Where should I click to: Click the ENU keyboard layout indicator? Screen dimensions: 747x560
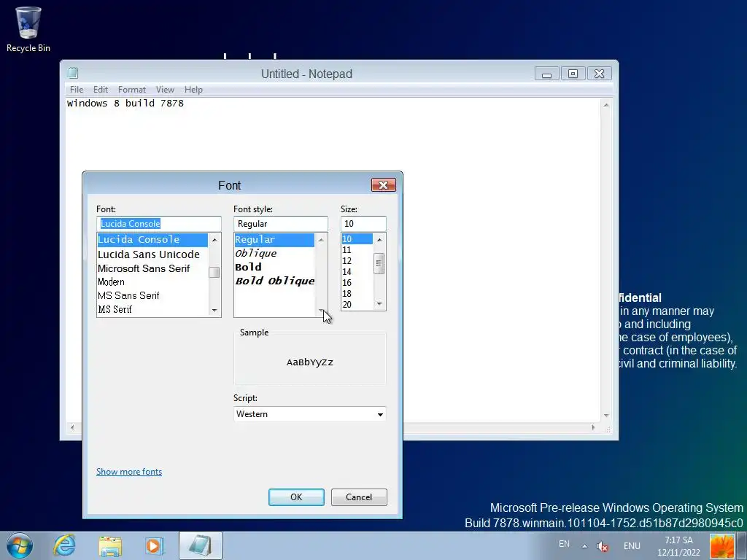632,546
